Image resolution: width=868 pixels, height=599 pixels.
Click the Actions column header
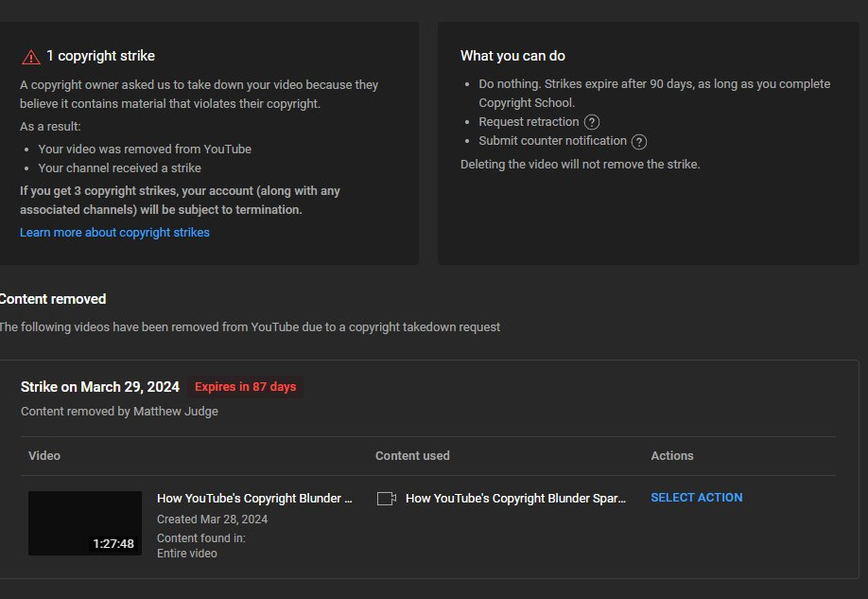click(672, 456)
